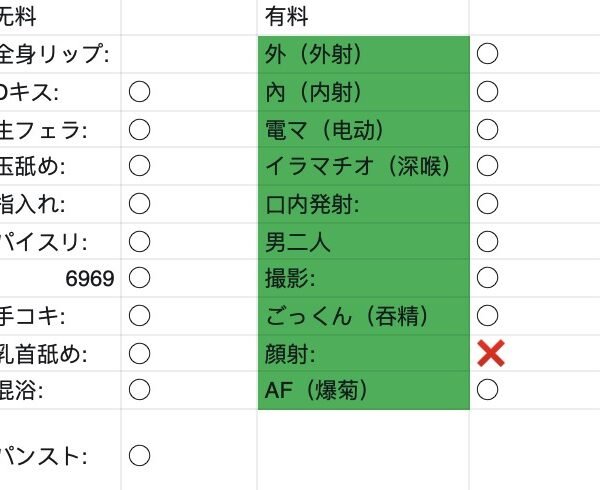Select the circle next to 6969
The width and height of the screenshot is (600, 490).
tap(139, 278)
